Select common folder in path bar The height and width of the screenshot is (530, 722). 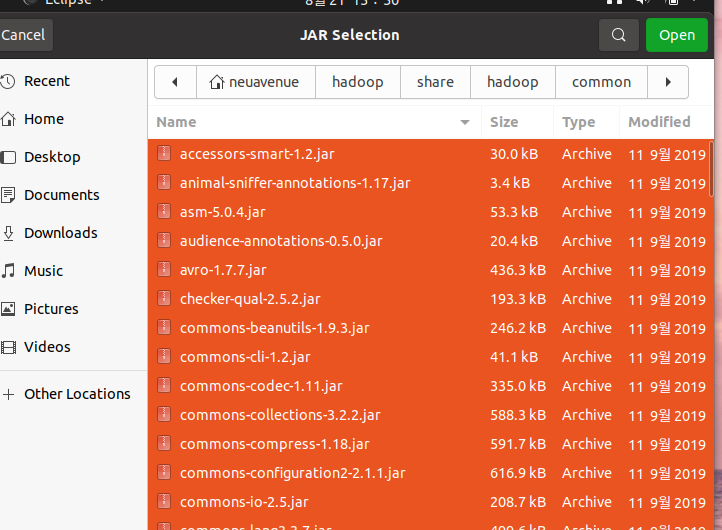(601, 82)
